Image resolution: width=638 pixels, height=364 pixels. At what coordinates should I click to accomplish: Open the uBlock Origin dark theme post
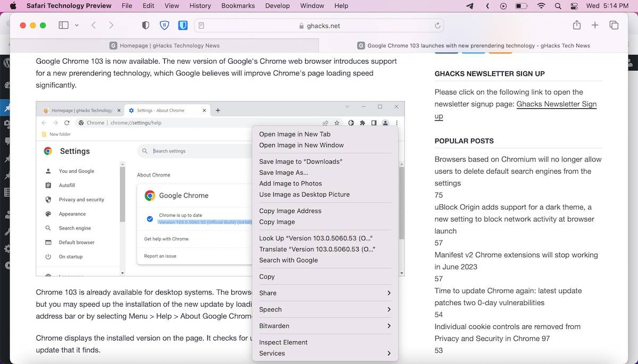point(513,219)
